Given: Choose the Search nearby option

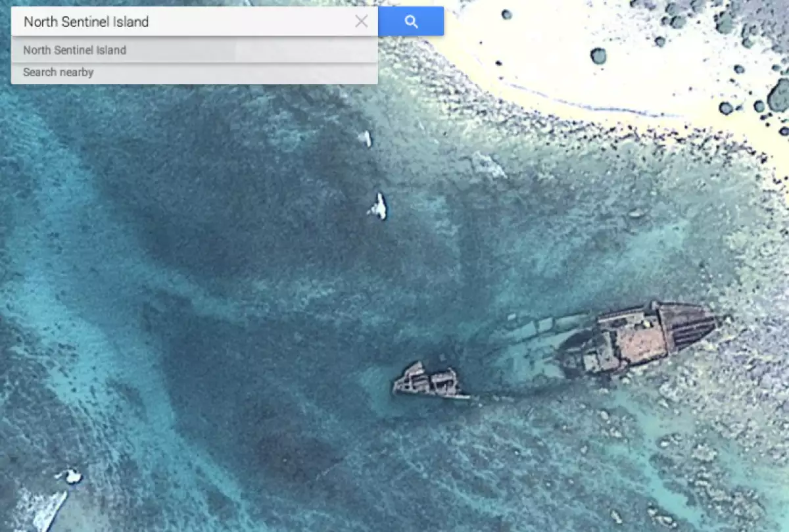Looking at the screenshot, I should (59, 72).
